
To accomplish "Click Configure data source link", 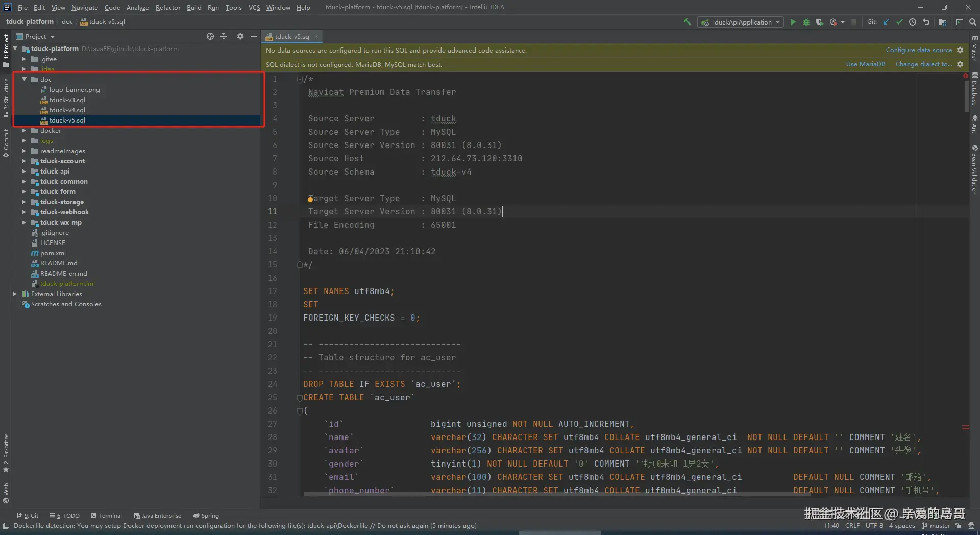I will coord(919,50).
